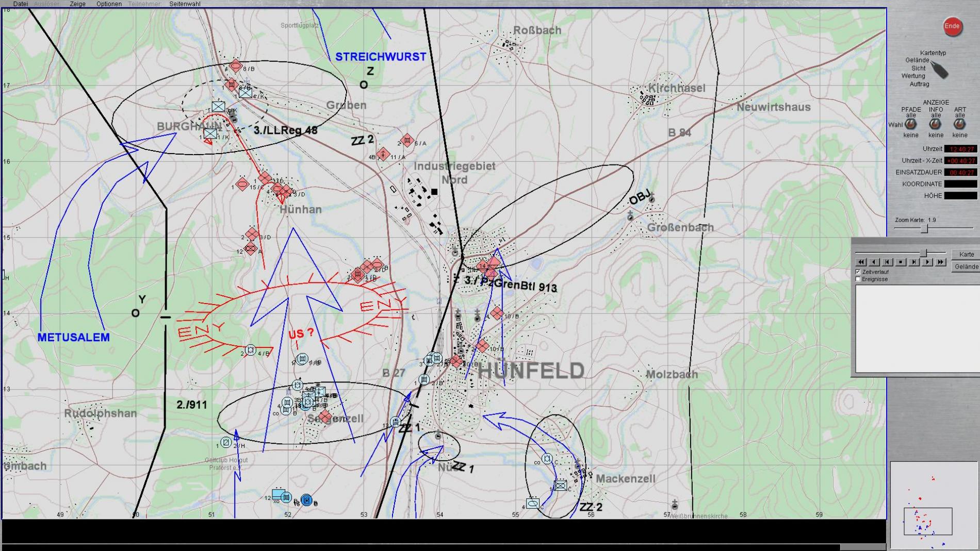Skip to the next event marker button
This screenshot has width=980, height=551.
click(x=914, y=262)
